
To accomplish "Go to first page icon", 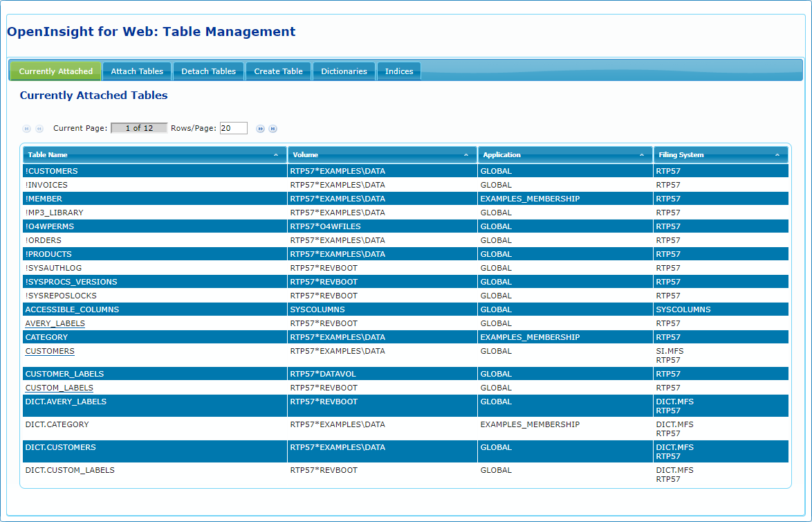I will (26, 129).
